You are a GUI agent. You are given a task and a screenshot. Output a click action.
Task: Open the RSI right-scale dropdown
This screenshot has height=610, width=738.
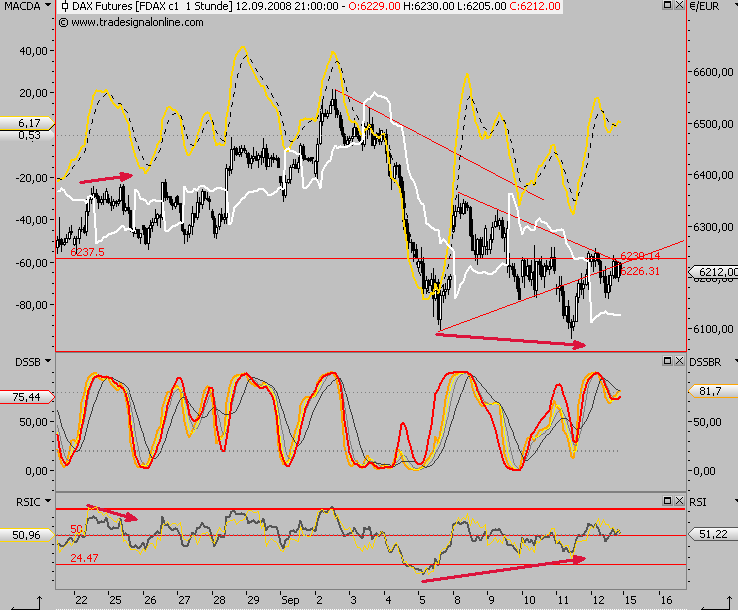(x=736, y=502)
